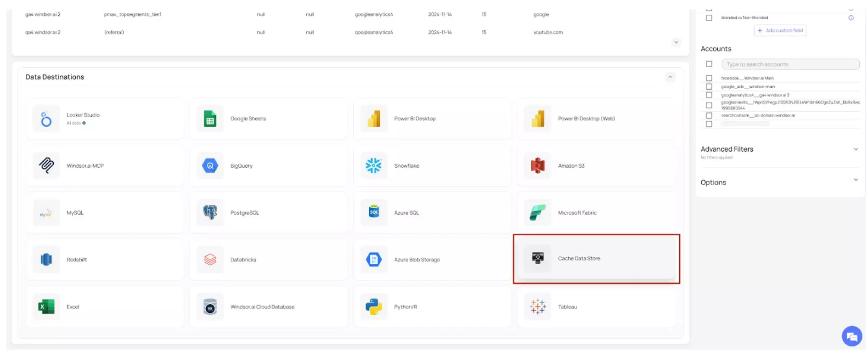
Task: Enable the google_ads windsor-main account checkbox
Action: point(709,87)
